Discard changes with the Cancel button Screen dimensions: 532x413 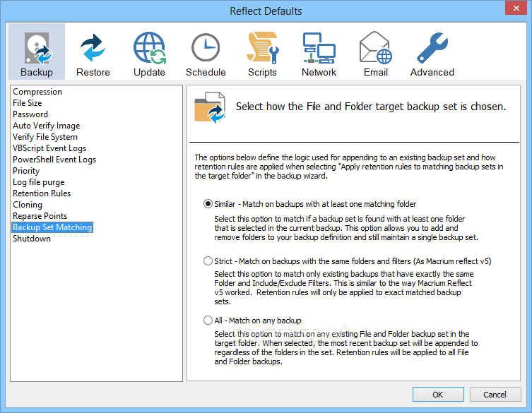point(495,395)
